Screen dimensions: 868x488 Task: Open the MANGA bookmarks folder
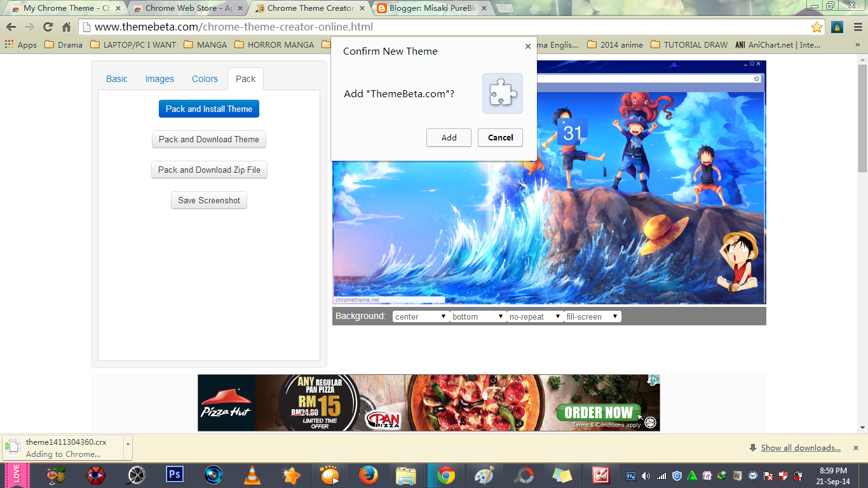pos(205,45)
